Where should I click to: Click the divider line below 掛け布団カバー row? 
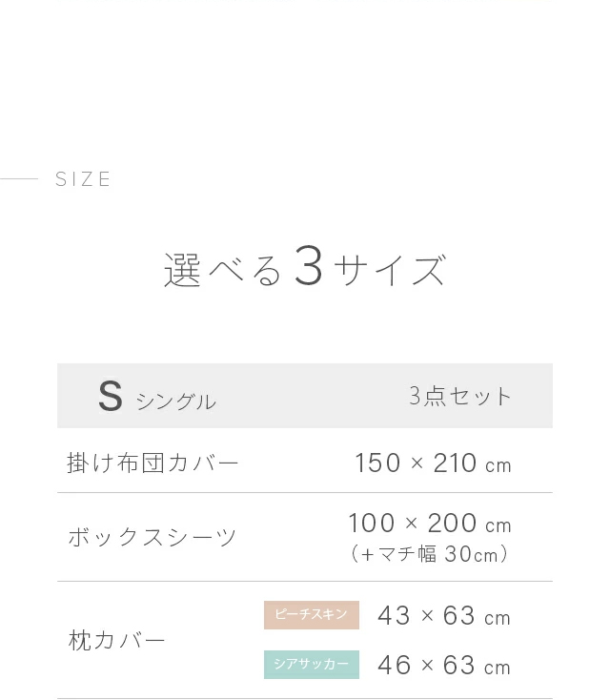(x=305, y=493)
